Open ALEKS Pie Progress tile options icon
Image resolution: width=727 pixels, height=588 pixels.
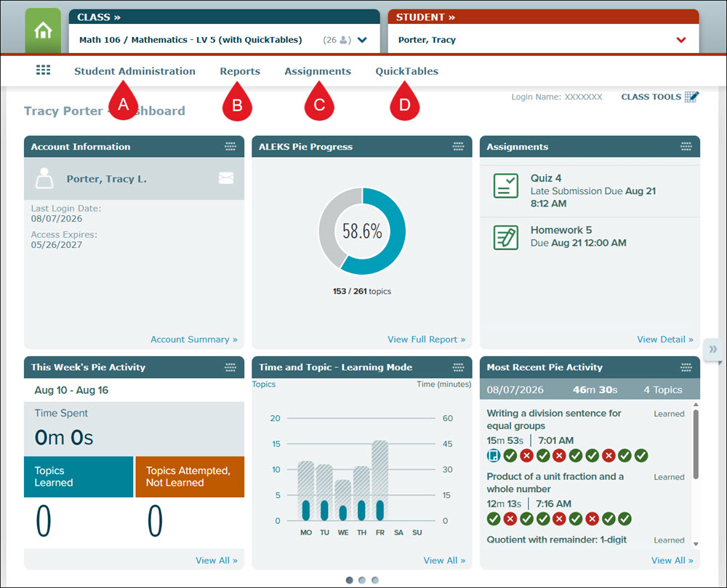pos(458,146)
